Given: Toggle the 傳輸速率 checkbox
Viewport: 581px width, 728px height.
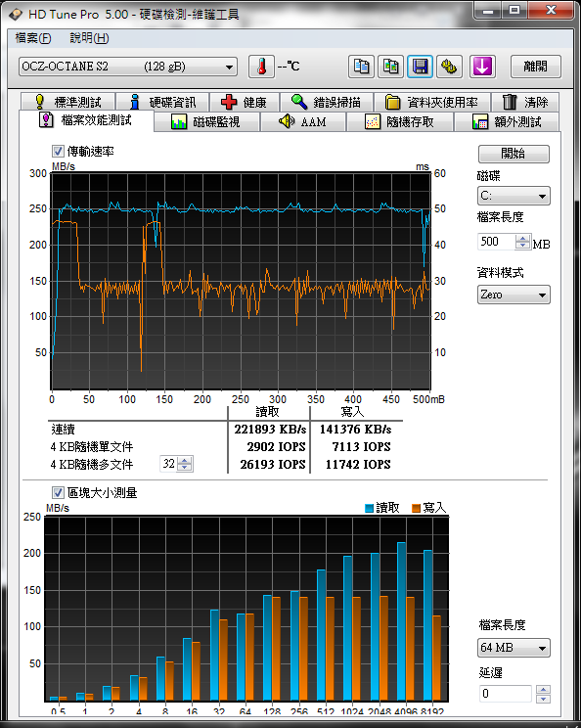Looking at the screenshot, I should 58,152.
